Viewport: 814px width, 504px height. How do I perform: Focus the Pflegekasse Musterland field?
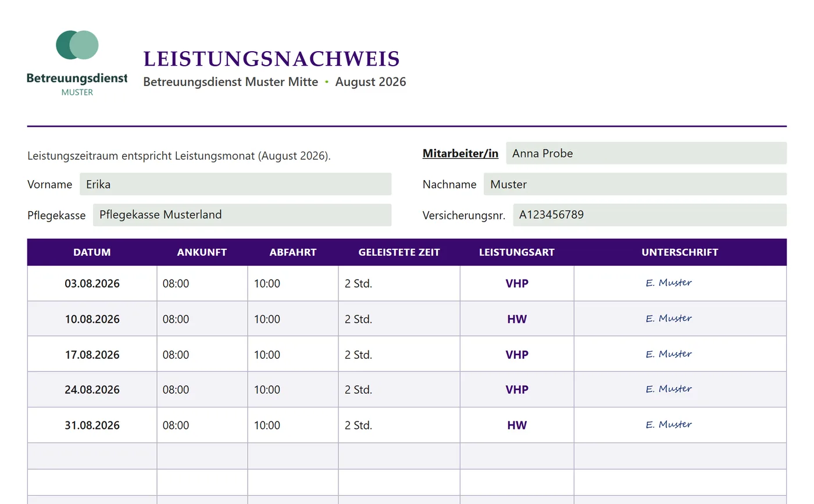click(242, 215)
